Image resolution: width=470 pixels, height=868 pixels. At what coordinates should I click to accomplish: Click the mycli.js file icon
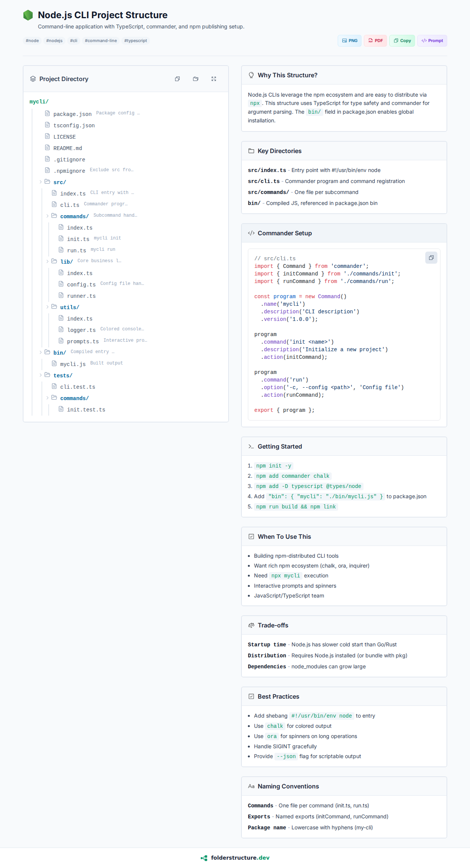click(x=54, y=363)
